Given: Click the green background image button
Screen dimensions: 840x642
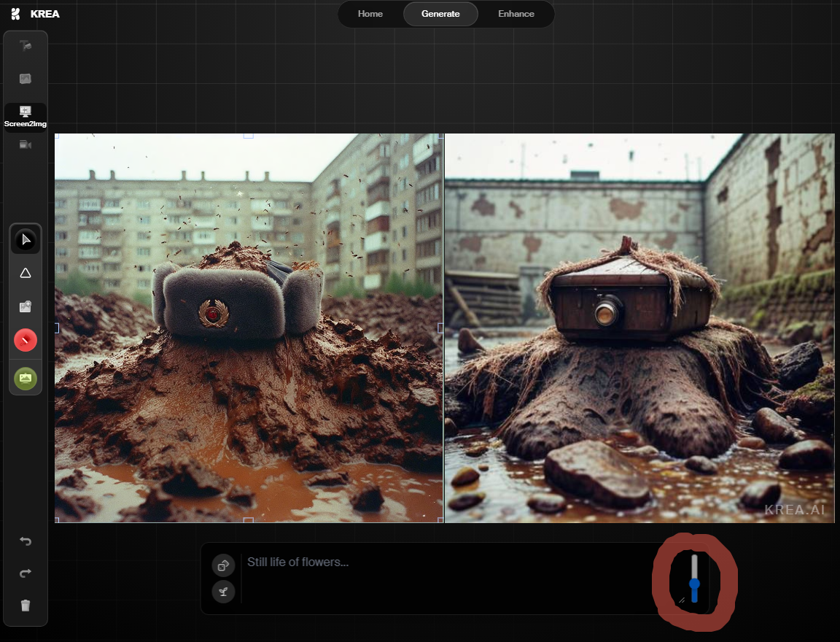Looking at the screenshot, I should pos(26,379).
